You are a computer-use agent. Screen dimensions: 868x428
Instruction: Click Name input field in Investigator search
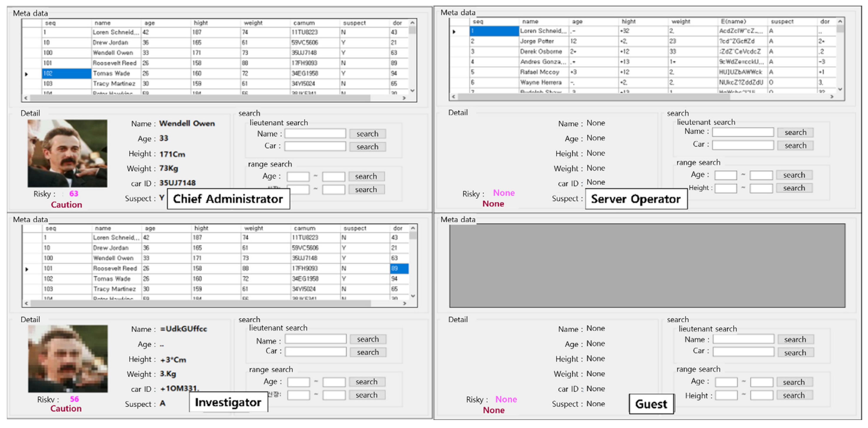click(x=315, y=339)
